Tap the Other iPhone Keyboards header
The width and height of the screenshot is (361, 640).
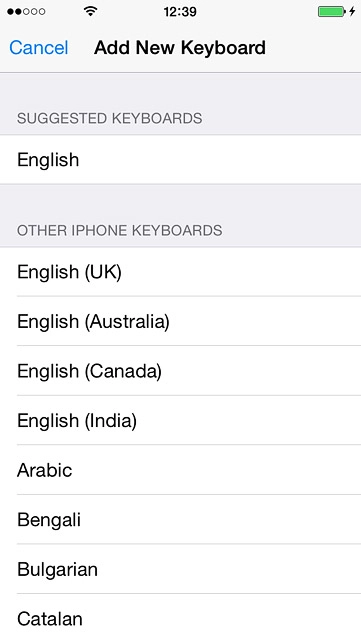click(120, 230)
